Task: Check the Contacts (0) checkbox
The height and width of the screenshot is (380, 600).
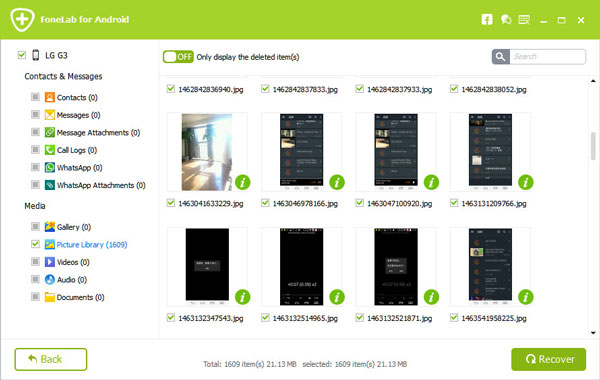Action: point(35,97)
